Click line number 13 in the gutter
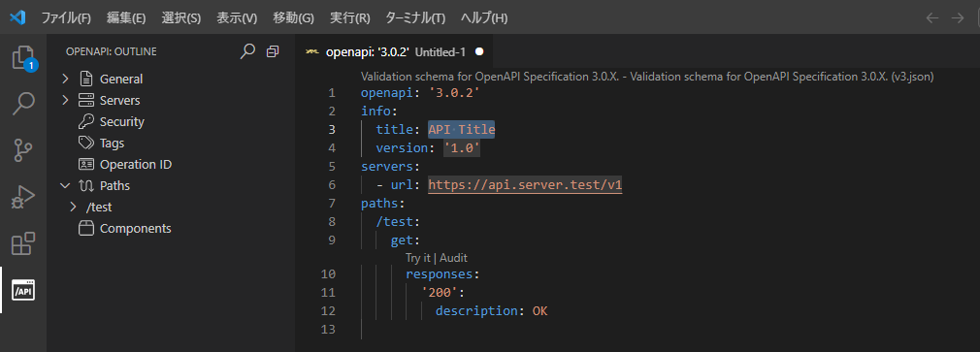This screenshot has width=980, height=352. pos(328,329)
